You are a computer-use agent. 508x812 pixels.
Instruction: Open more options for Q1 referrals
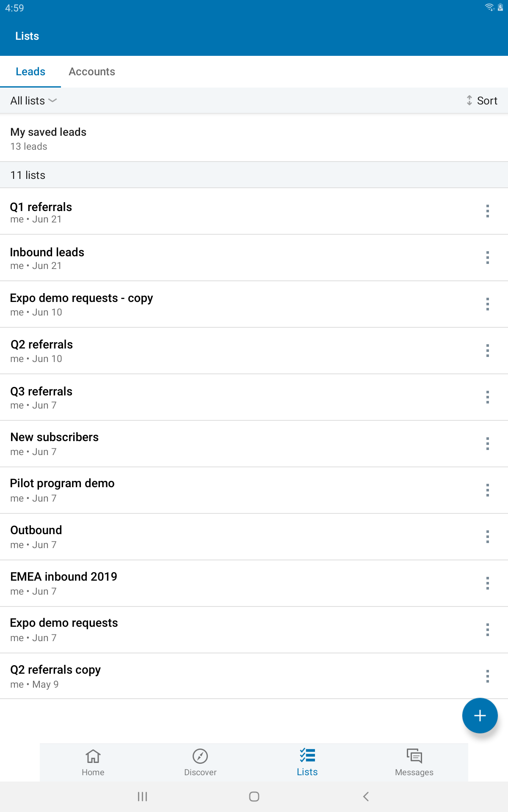[488, 211]
